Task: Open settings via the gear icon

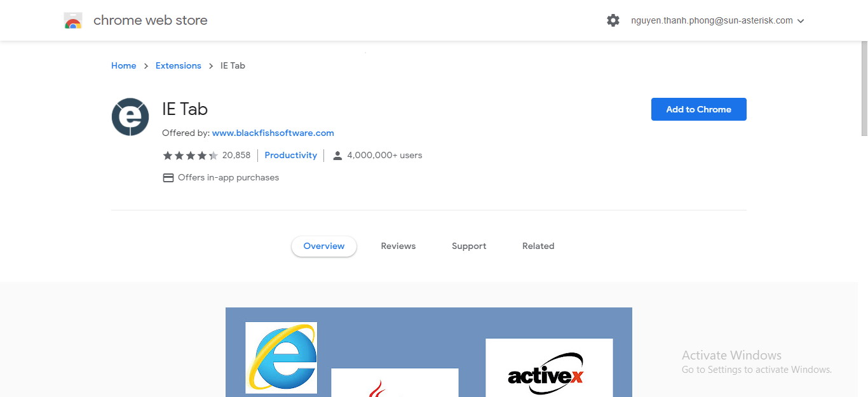Action: [613, 20]
